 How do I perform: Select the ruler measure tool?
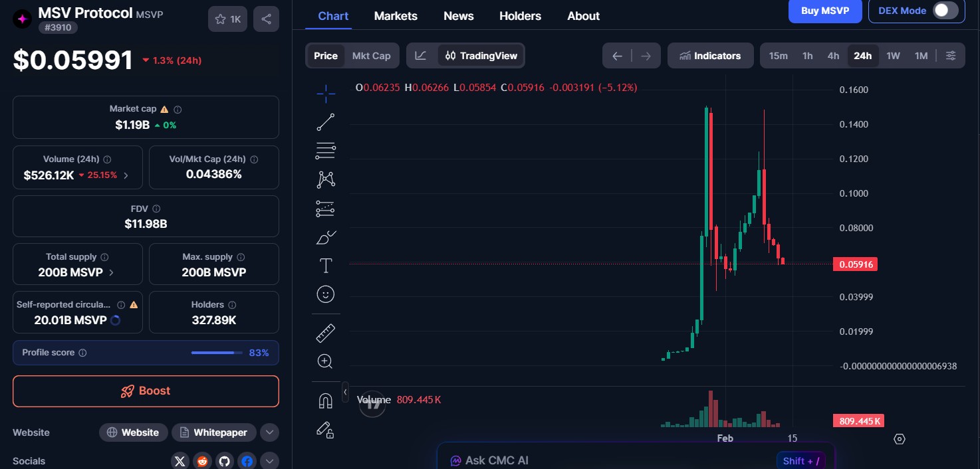point(326,332)
